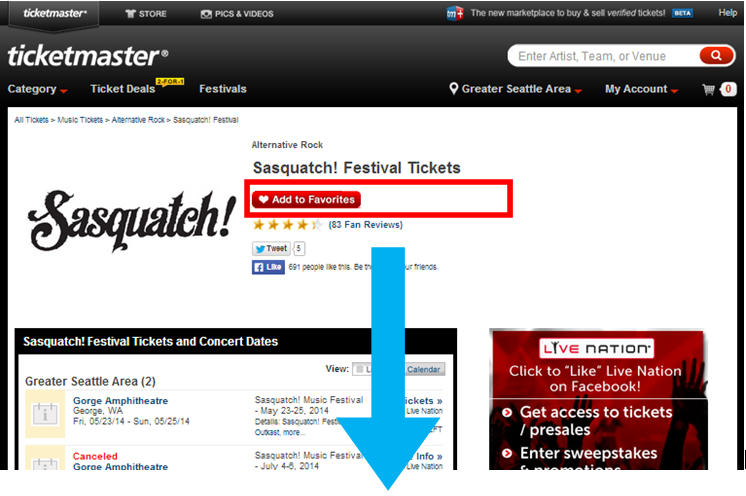Click the TM+ marketplace icon
The image size is (746, 496).
coord(455,13)
